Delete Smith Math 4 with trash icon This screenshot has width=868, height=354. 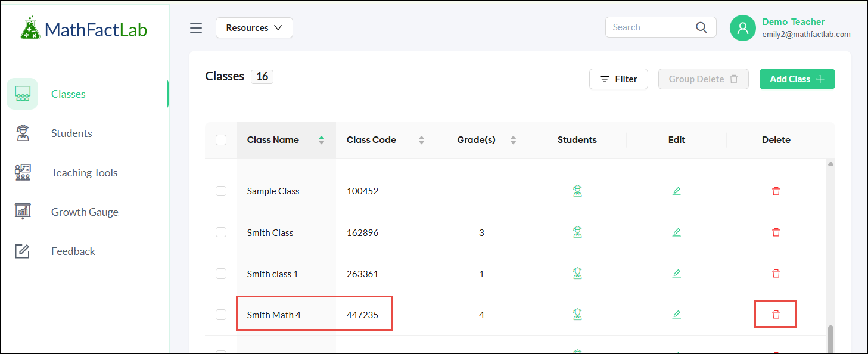[x=776, y=314]
